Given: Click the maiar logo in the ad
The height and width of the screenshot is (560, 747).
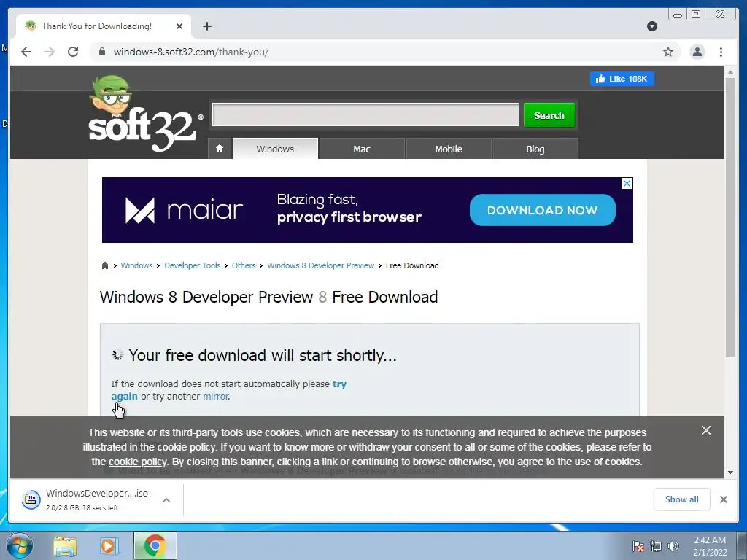Looking at the screenshot, I should point(184,210).
